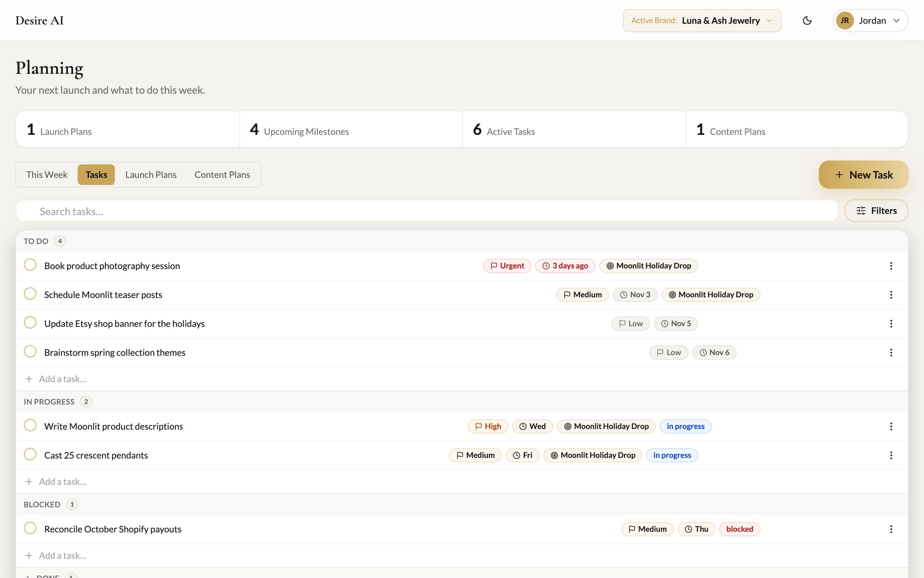
Task: Click the JR avatar circle
Action: pyautogui.click(x=844, y=21)
